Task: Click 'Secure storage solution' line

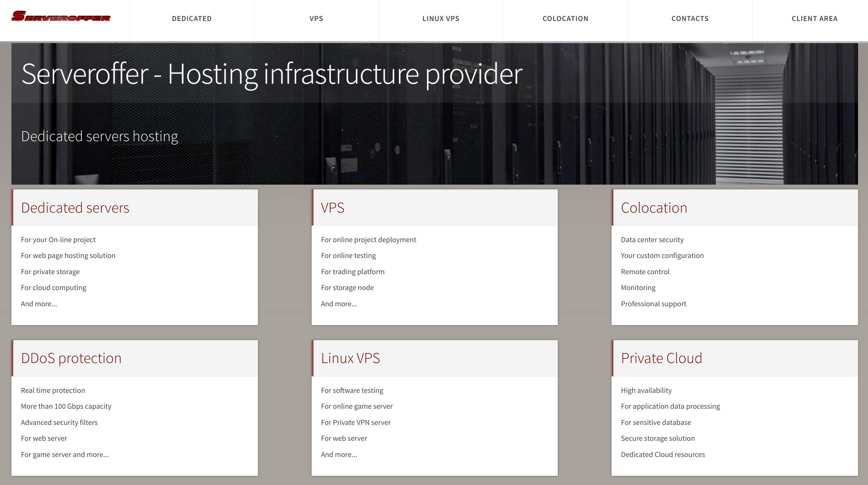Action: pyautogui.click(x=658, y=438)
